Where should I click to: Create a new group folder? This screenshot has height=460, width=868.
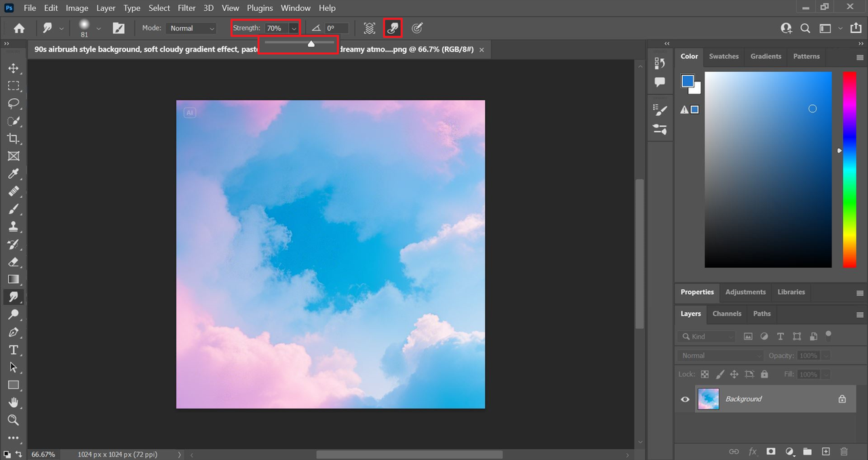pos(807,451)
